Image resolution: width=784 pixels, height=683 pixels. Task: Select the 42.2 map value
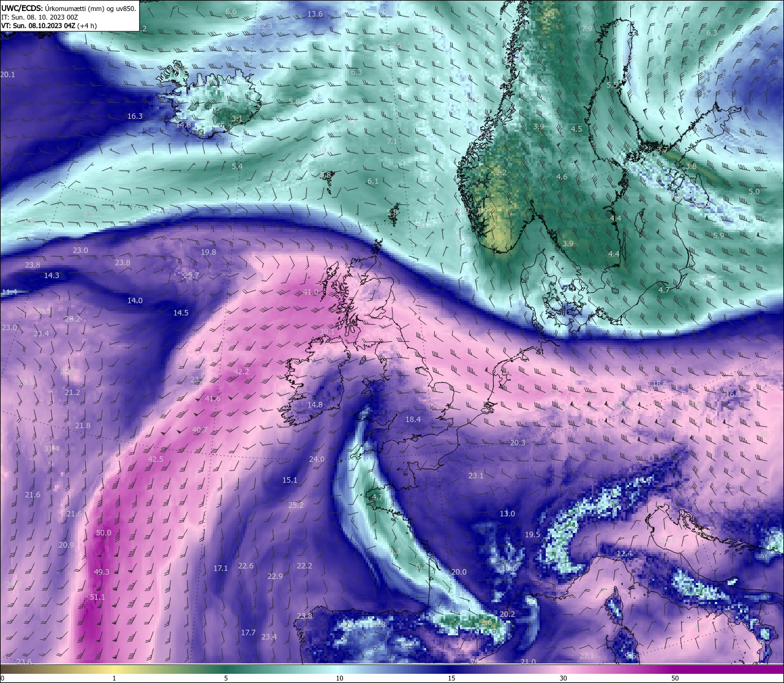241,372
